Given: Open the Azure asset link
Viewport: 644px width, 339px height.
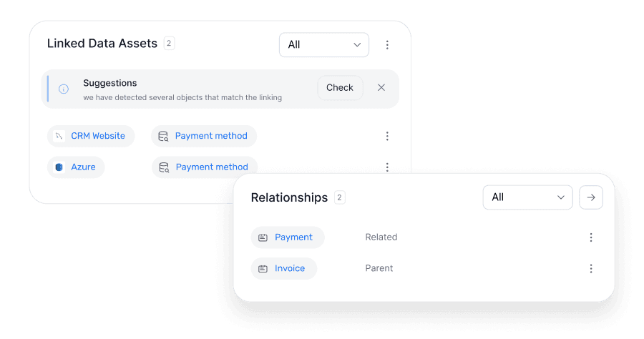Looking at the screenshot, I should tap(83, 167).
